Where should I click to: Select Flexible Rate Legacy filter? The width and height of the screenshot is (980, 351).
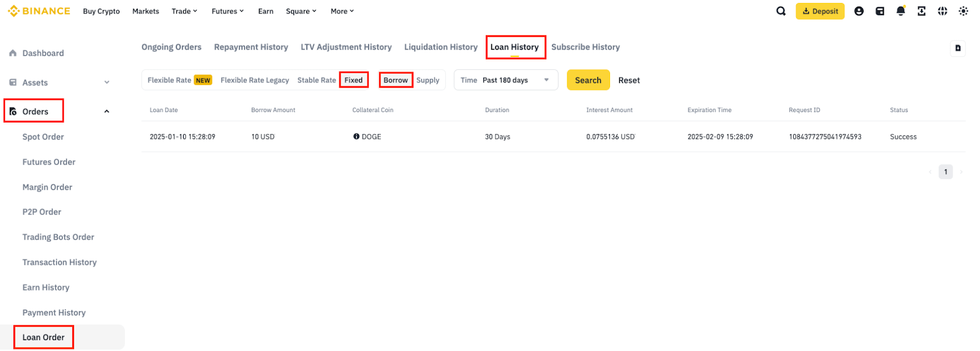tap(255, 80)
